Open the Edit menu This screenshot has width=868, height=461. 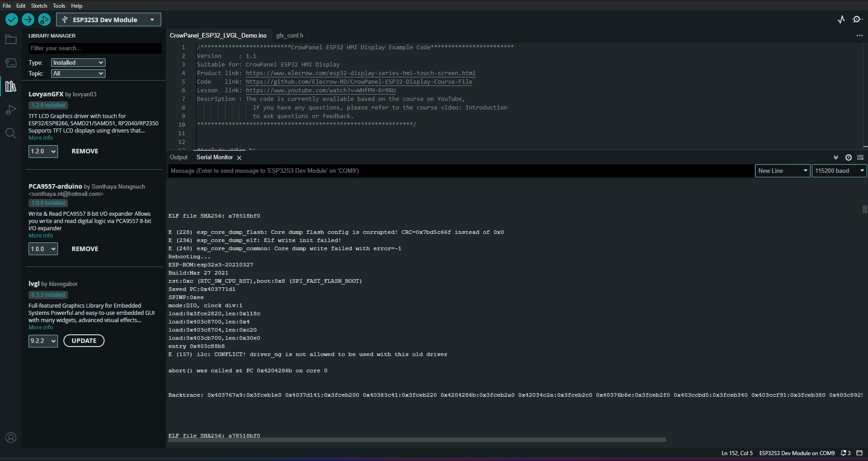[x=21, y=6]
